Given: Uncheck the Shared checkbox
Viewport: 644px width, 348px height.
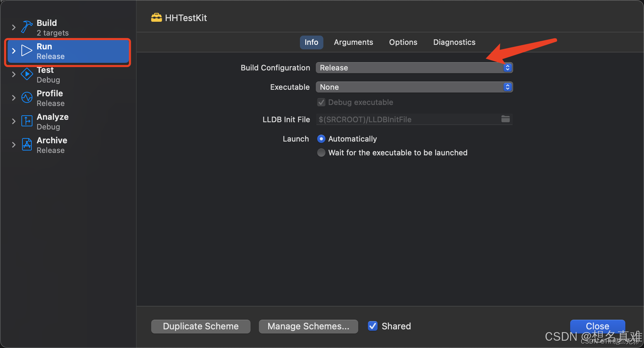Looking at the screenshot, I should 372,326.
